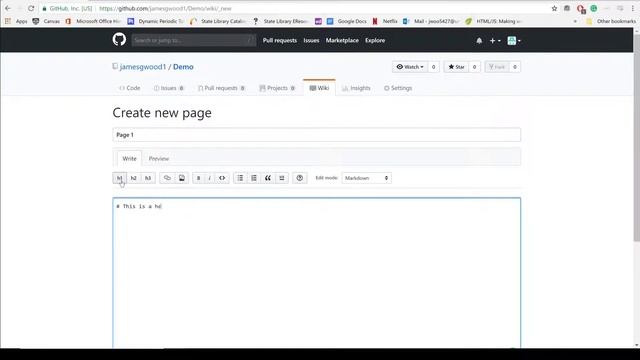Open the repository Settings tab
This screenshot has height=360, width=640.
click(398, 88)
